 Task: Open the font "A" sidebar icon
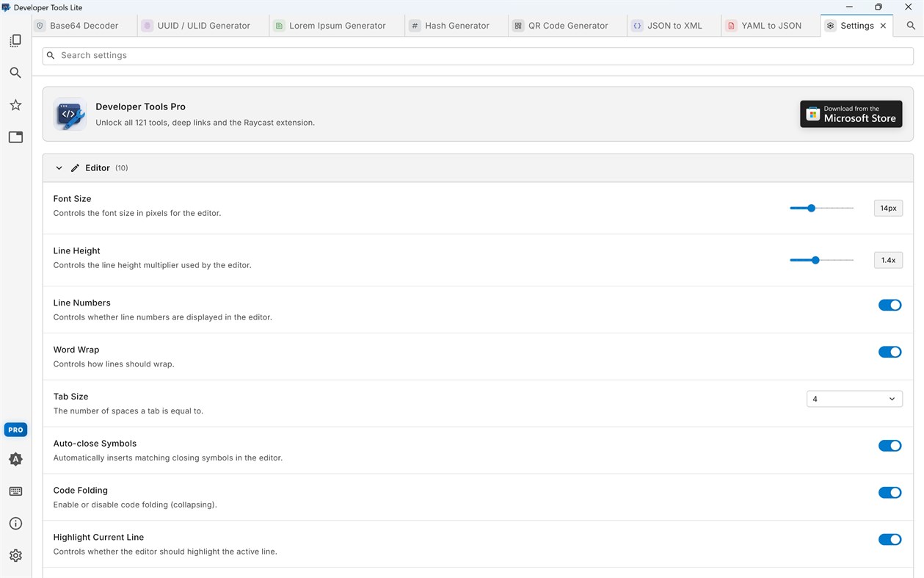[15, 459]
